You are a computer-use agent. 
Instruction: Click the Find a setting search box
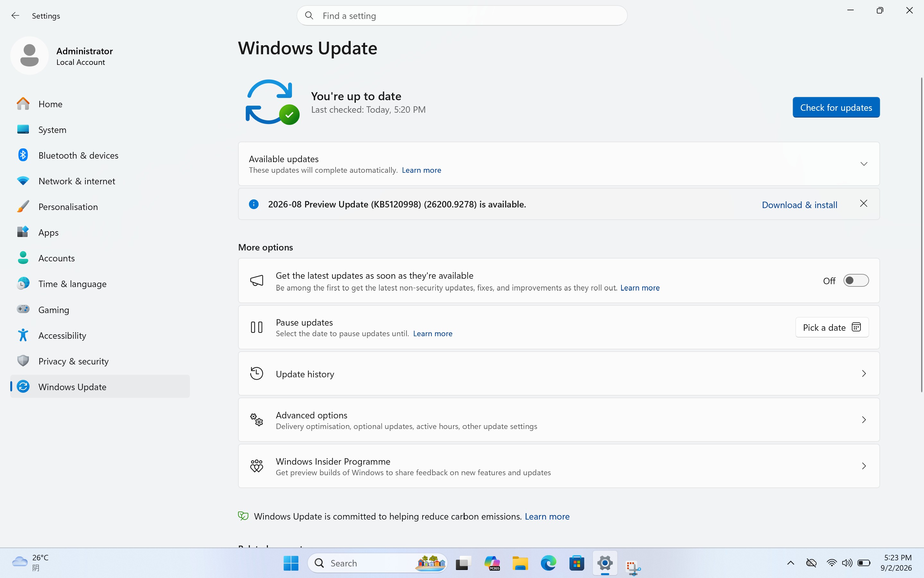[x=462, y=15]
